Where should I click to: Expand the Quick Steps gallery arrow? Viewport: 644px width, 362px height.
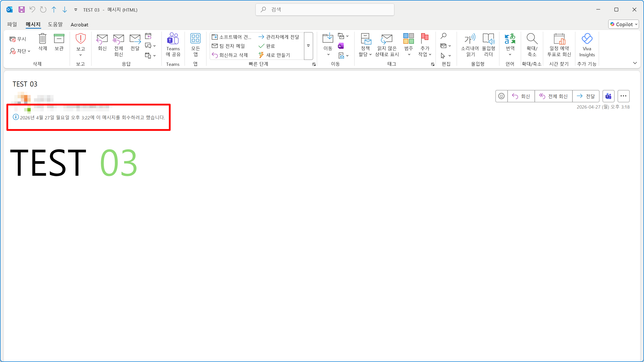click(308, 46)
